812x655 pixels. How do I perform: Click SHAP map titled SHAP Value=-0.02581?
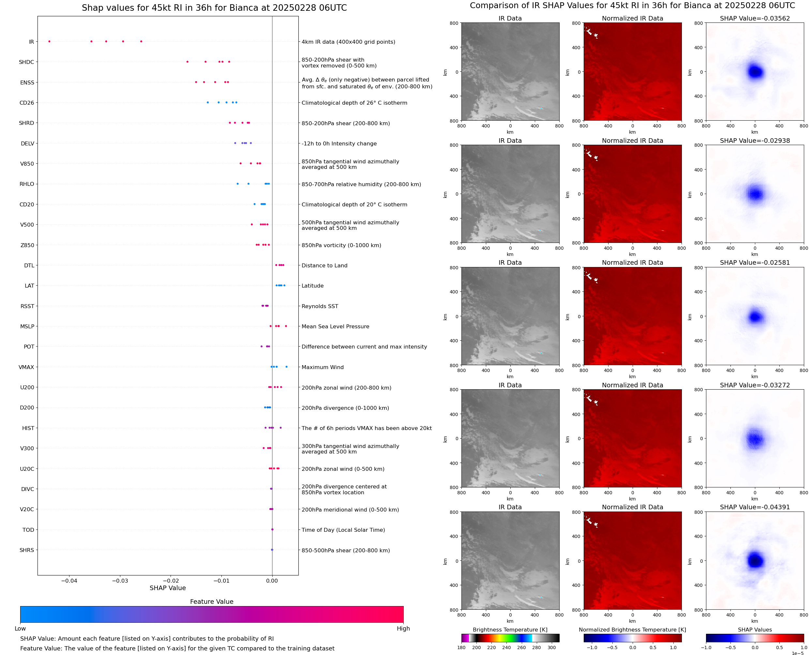[755, 316]
